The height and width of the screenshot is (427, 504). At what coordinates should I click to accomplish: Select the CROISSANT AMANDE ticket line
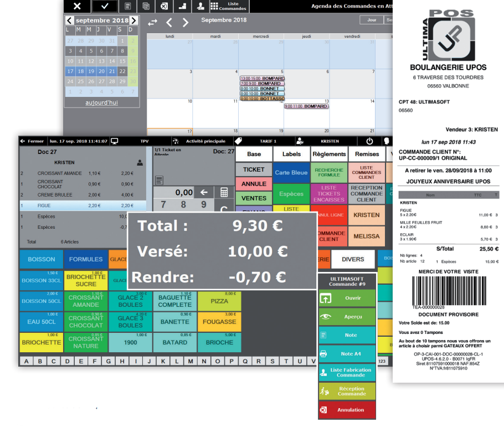point(83,173)
